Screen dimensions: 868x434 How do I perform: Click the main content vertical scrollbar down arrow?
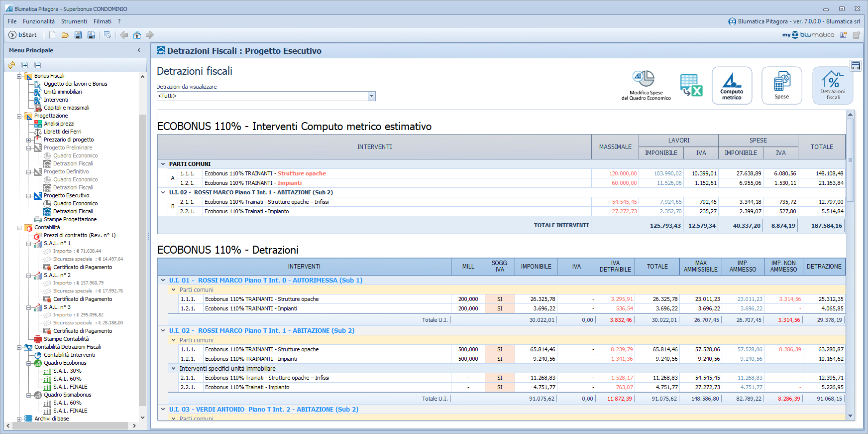(x=851, y=416)
